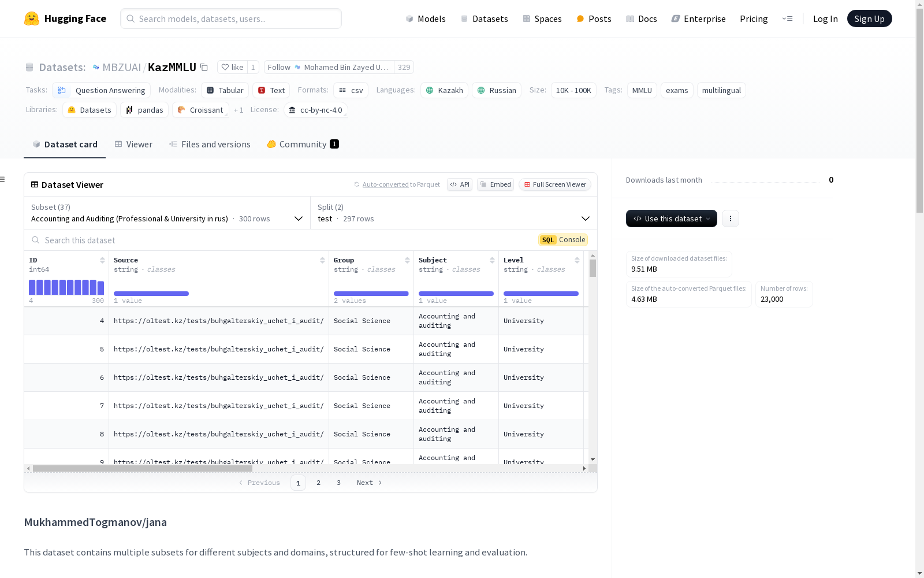This screenshot has width=924, height=578.
Task: Sort the Subject column
Action: point(492,260)
